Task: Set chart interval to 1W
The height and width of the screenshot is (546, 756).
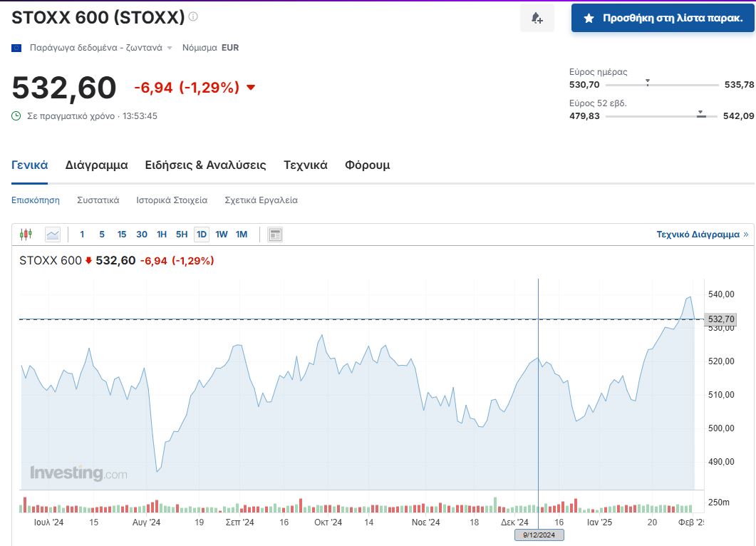Action: click(x=222, y=234)
